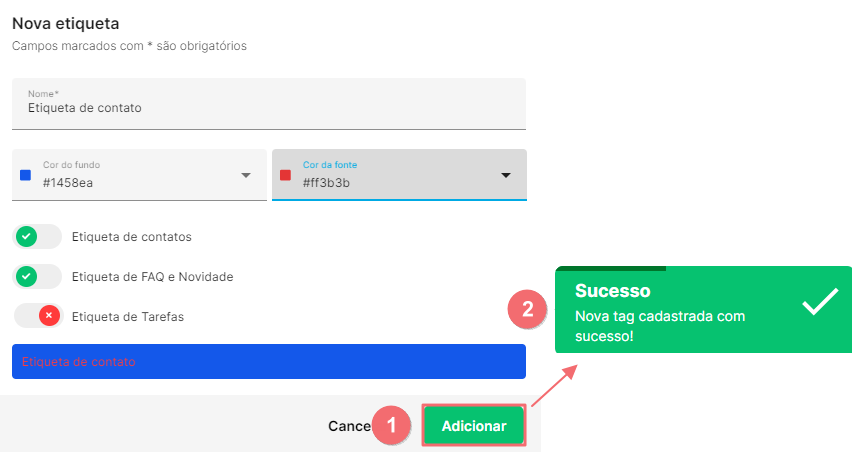
Task: Expand the Cor do fundo dropdown arrow
Action: [x=246, y=175]
